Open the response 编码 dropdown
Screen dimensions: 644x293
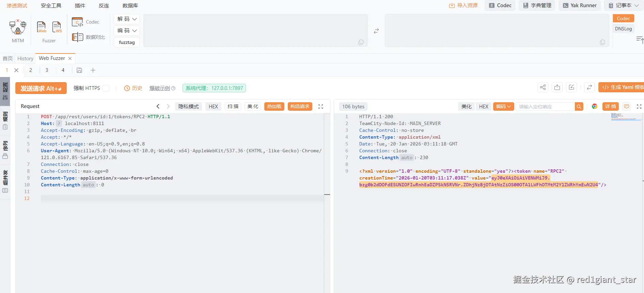(x=503, y=107)
